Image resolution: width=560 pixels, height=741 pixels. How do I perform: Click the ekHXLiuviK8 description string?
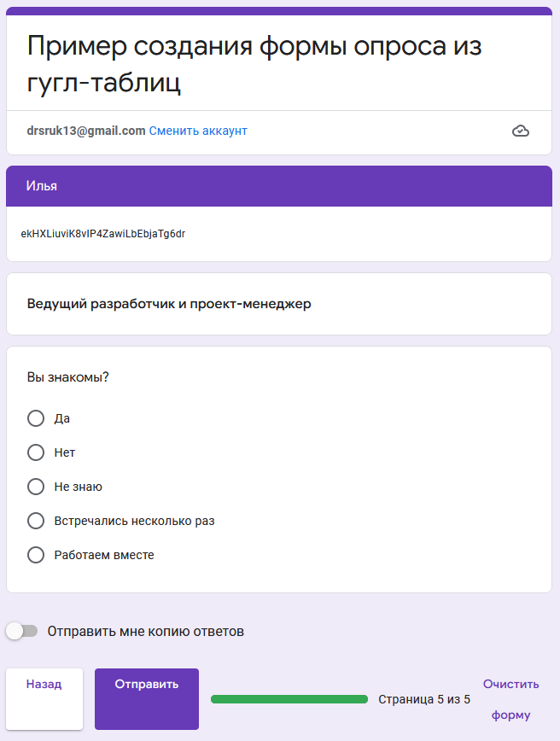pyautogui.click(x=103, y=234)
